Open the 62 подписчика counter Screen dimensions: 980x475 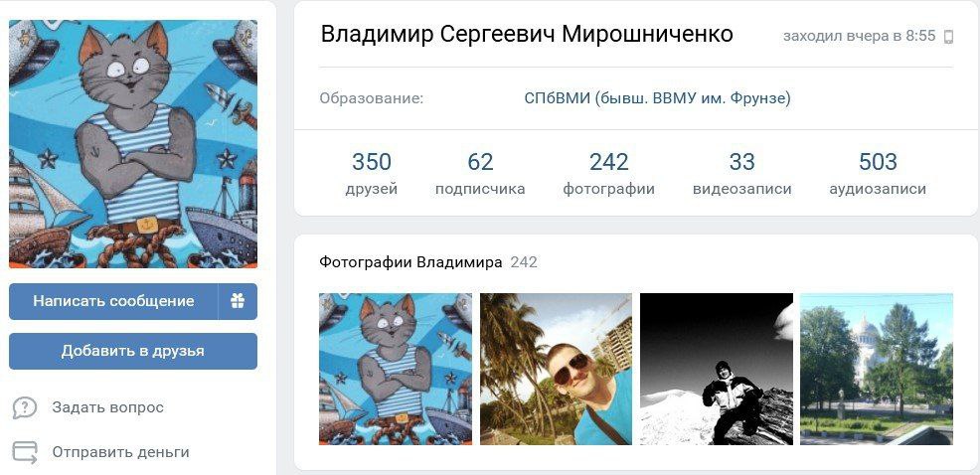click(x=480, y=173)
